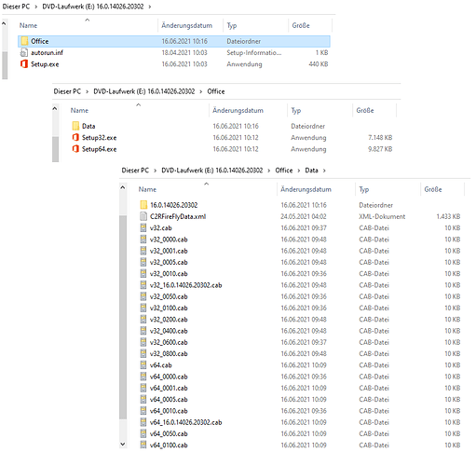Screen dimensions: 476x466
Task: Sort by Typ column in the Office window
Action: point(296,110)
